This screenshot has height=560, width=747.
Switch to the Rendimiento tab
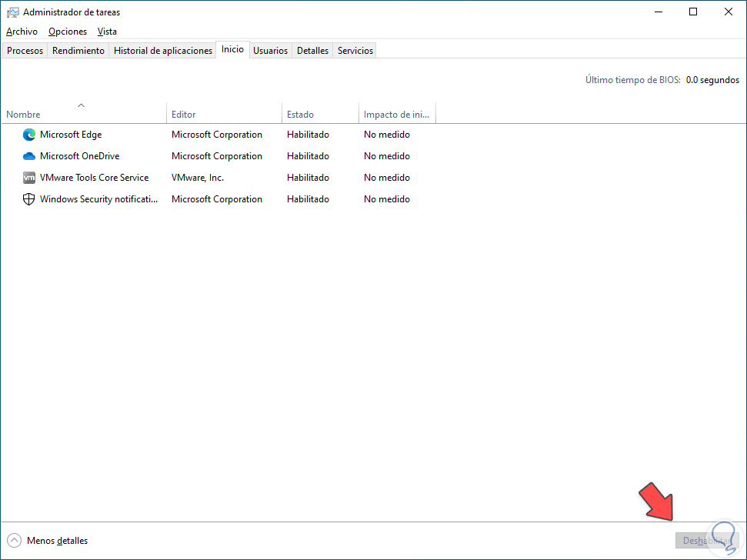78,51
